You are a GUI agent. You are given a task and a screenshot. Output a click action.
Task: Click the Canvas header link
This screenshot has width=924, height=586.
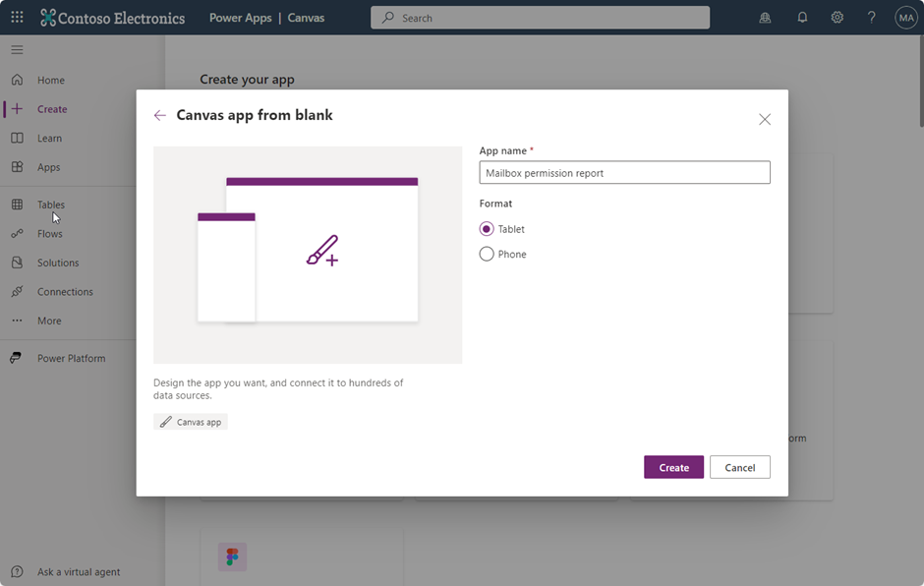pos(306,18)
